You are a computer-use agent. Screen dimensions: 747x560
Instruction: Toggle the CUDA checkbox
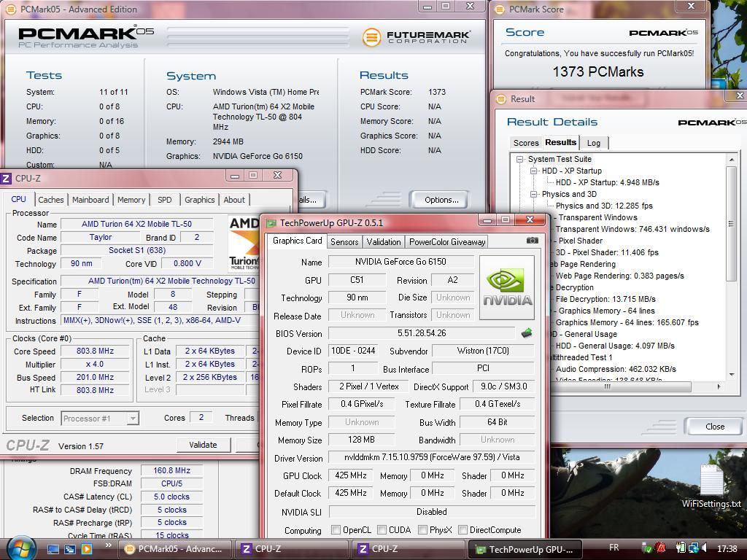coord(382,529)
